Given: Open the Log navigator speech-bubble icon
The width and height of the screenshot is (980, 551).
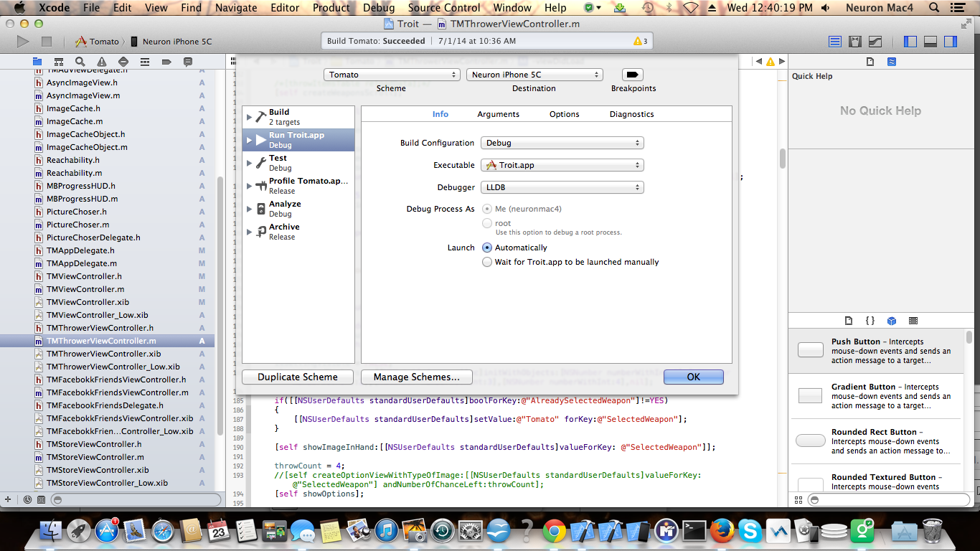Looking at the screenshot, I should (188, 62).
